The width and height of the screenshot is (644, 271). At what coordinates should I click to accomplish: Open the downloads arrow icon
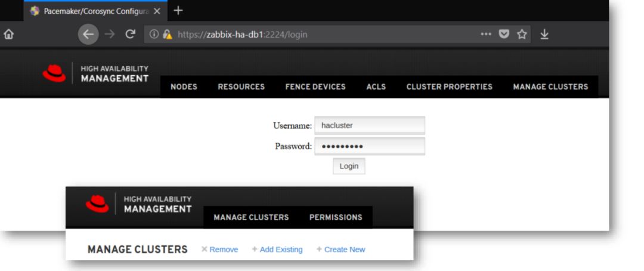click(544, 34)
